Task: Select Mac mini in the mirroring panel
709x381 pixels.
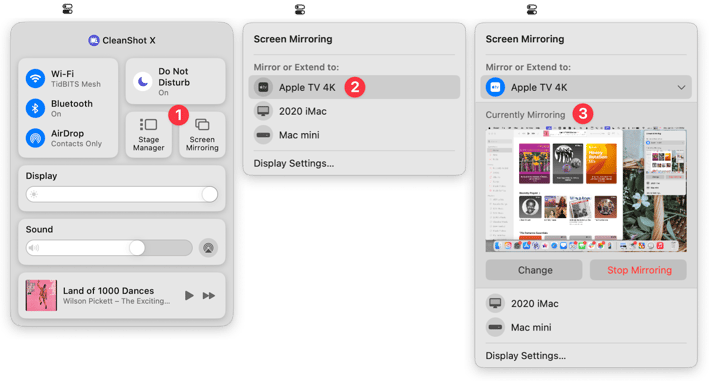Action: tap(586, 327)
